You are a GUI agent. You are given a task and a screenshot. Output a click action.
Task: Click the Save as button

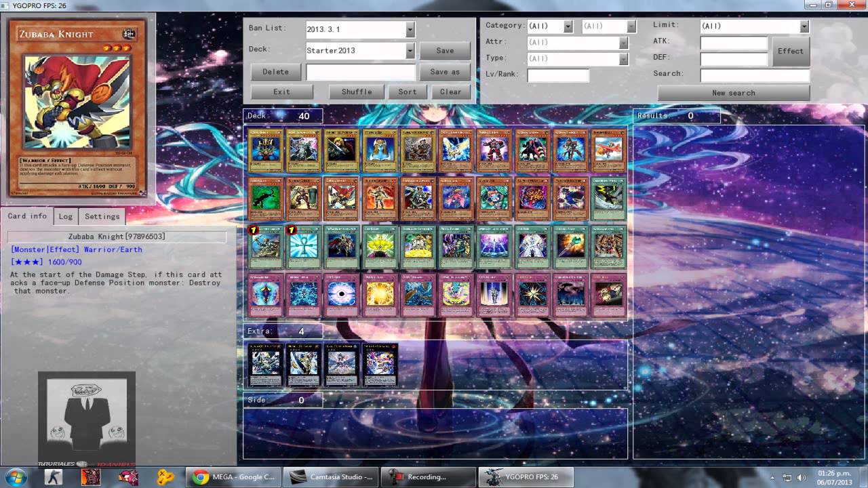(445, 71)
